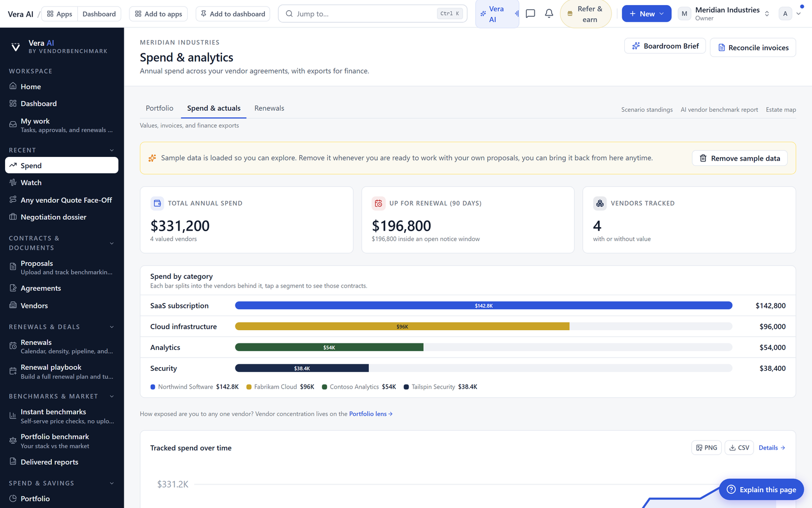The height and width of the screenshot is (508, 812).
Task: Select the gold Cloud infrastructure bar segment
Action: pos(402,326)
